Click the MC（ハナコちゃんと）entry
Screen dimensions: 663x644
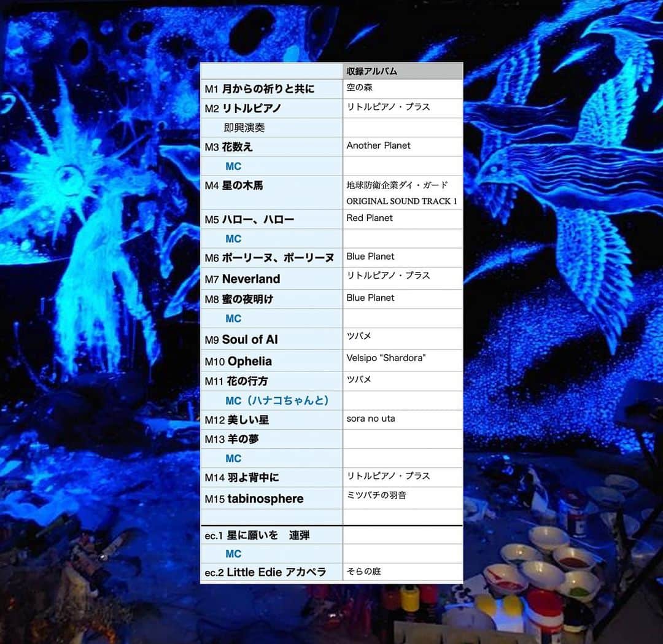click(x=277, y=400)
